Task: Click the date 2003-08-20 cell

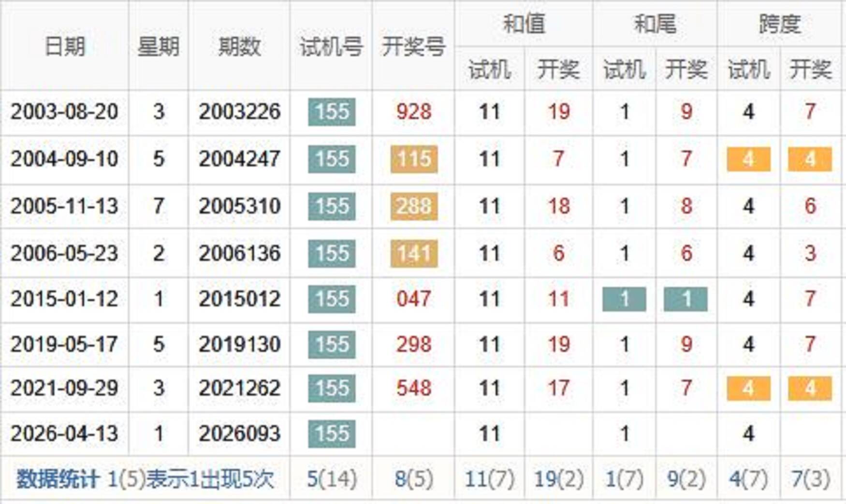Action: [64, 112]
